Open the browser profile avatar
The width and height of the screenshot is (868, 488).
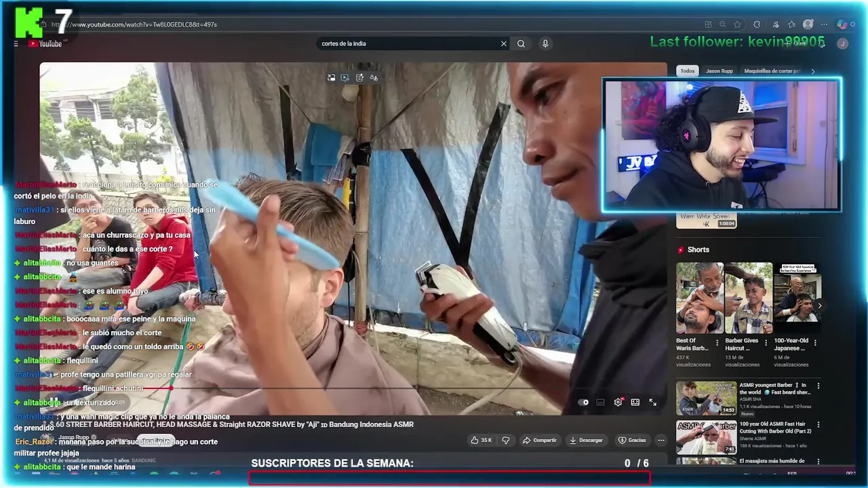click(808, 24)
